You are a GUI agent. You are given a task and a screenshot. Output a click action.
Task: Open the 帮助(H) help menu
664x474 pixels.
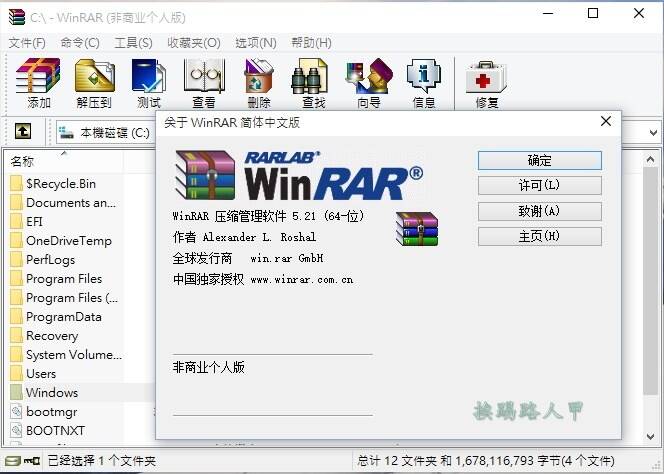(311, 43)
